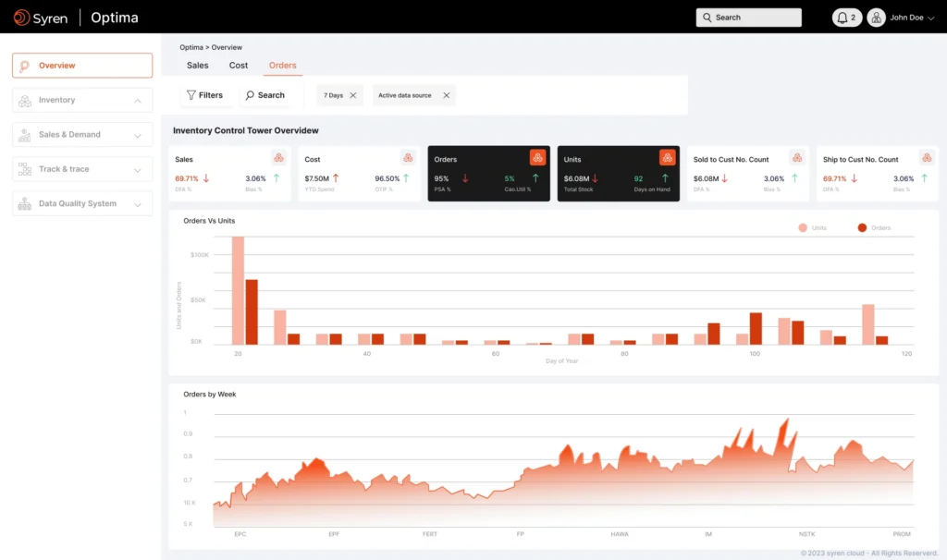Click the Units card orange icon

(667, 158)
